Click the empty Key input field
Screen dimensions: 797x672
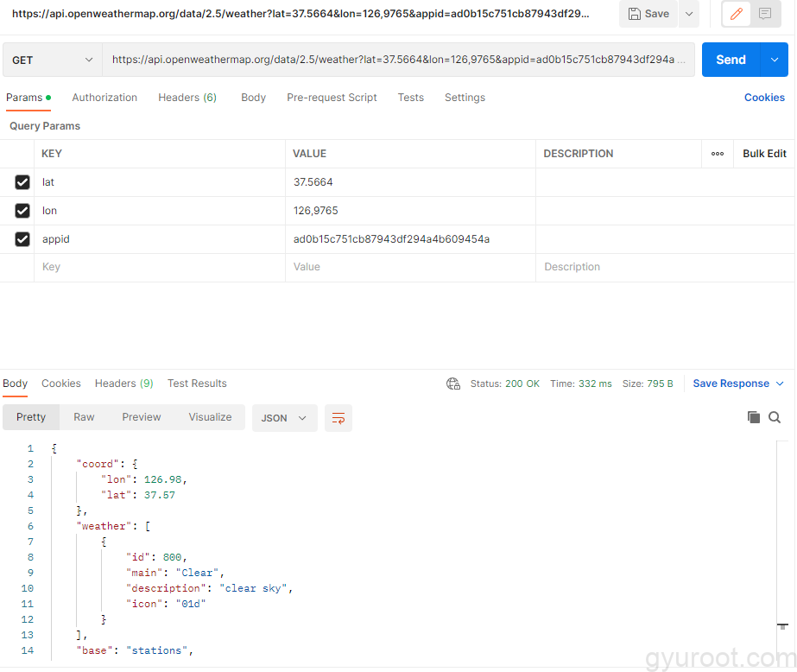click(x=160, y=268)
